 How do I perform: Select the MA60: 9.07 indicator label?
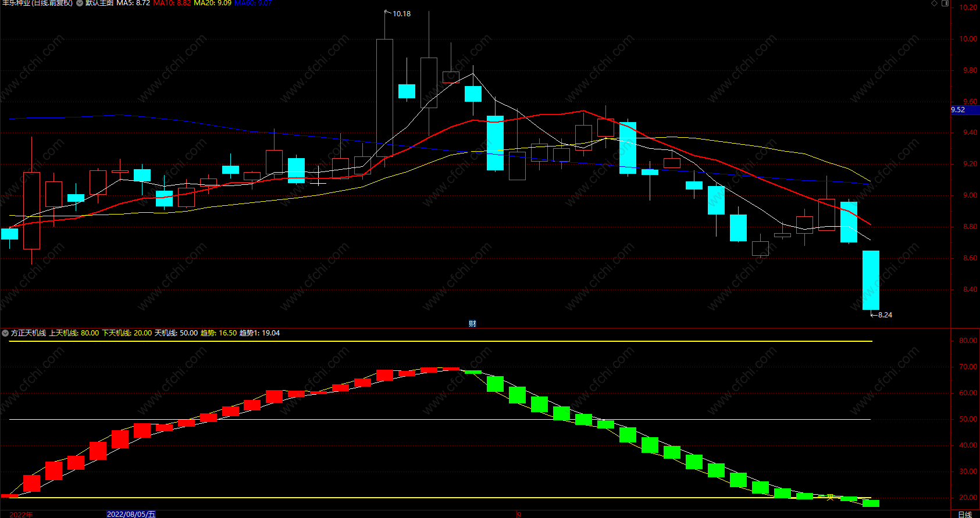pos(253,3)
